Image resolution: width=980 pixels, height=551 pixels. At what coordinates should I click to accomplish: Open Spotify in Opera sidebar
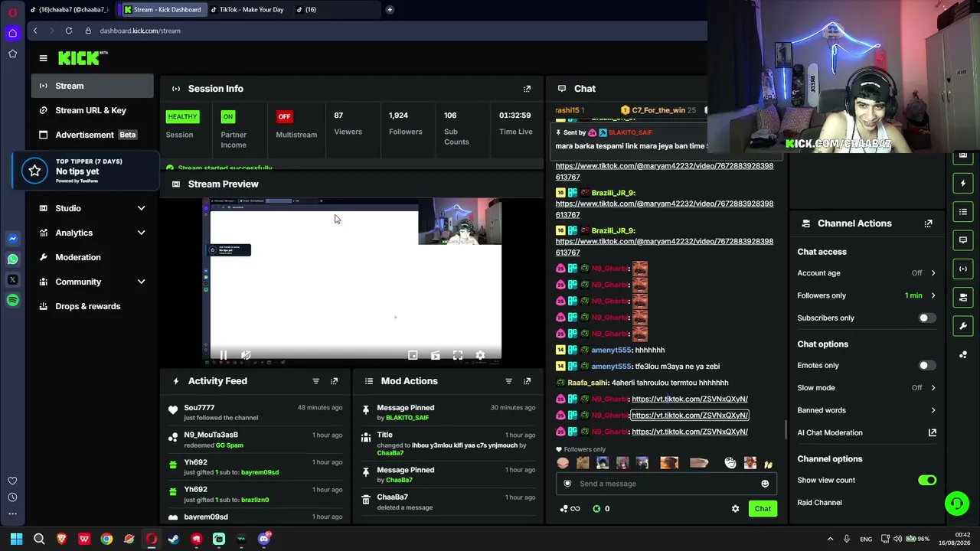point(12,301)
